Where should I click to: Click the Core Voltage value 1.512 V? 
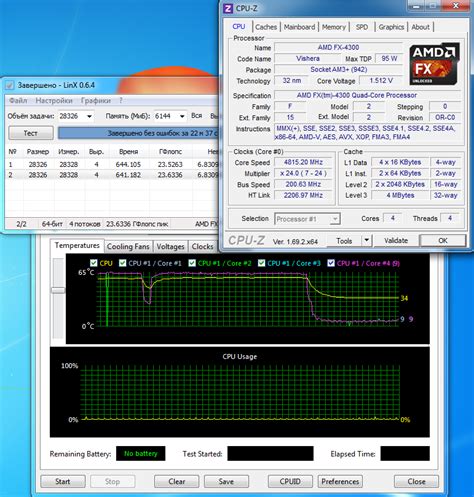pyautogui.click(x=381, y=80)
